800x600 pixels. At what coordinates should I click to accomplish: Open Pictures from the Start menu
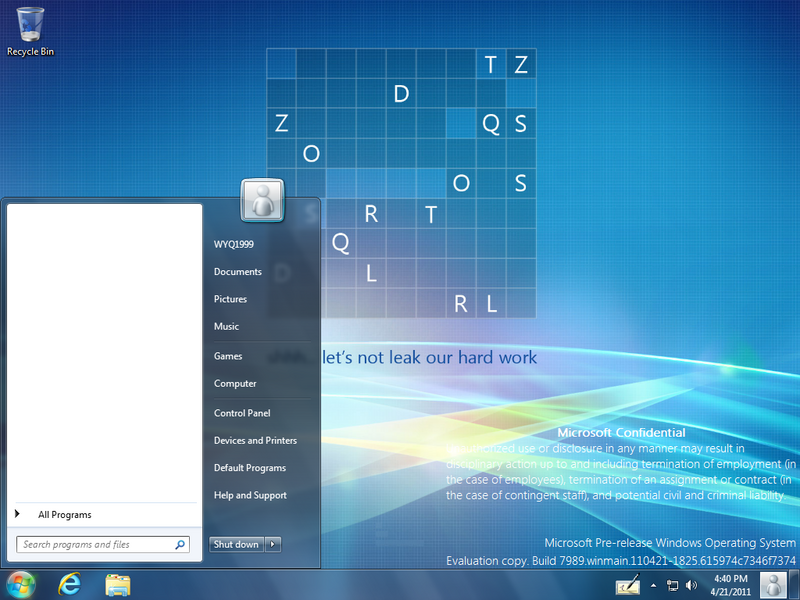pos(230,299)
